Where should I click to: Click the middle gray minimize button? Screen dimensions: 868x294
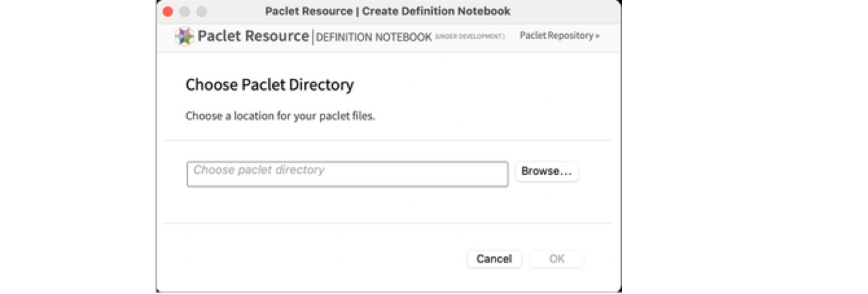point(185,12)
